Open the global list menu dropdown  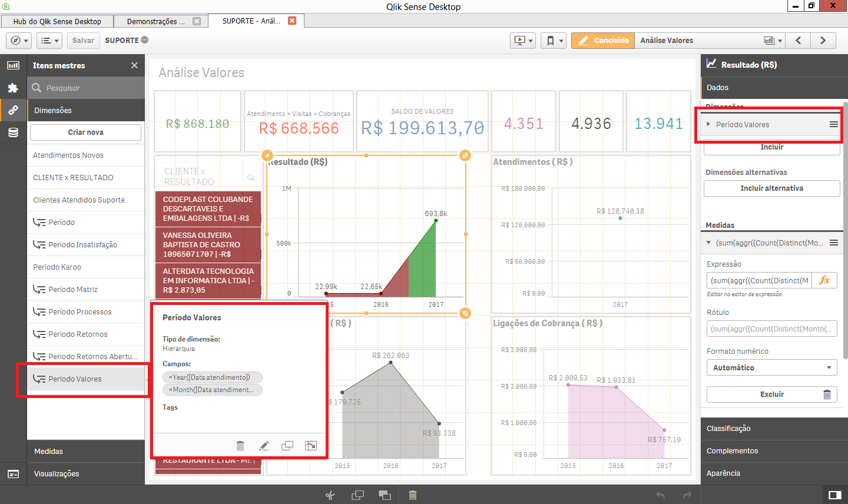coord(49,41)
